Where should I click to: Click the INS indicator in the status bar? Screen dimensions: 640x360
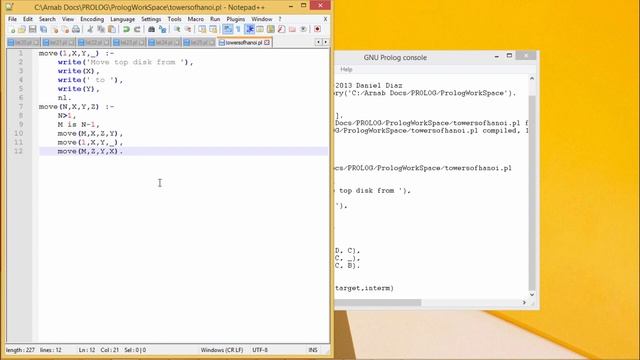pos(313,350)
